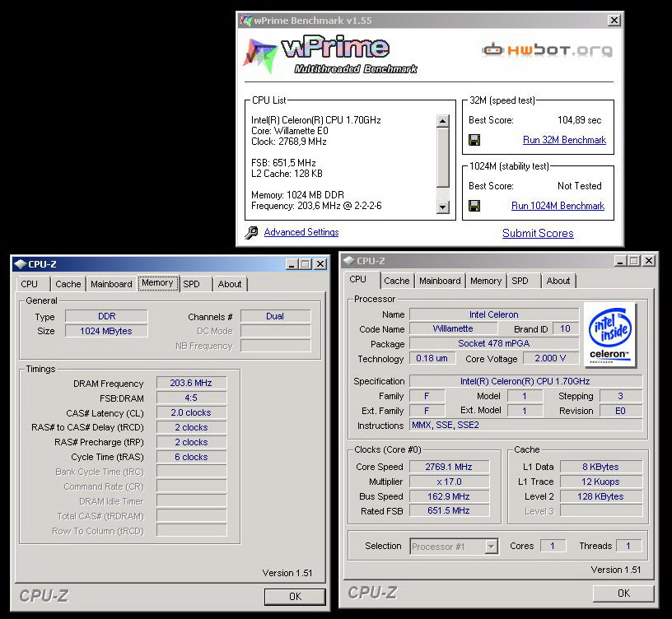The image size is (672, 619).
Task: Click Multiplier value x 17.0
Action: [449, 482]
